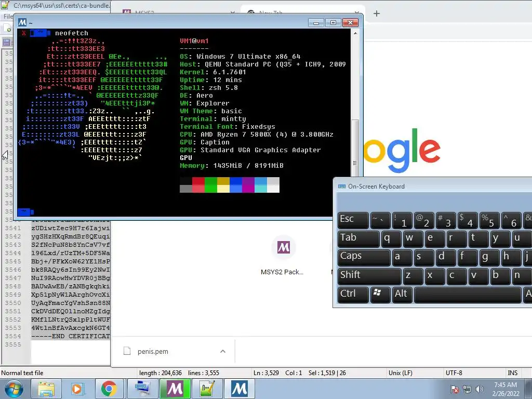This screenshot has width=532, height=399.
Task: Click the q key on On-Screen Keyboard
Action: coord(391,238)
